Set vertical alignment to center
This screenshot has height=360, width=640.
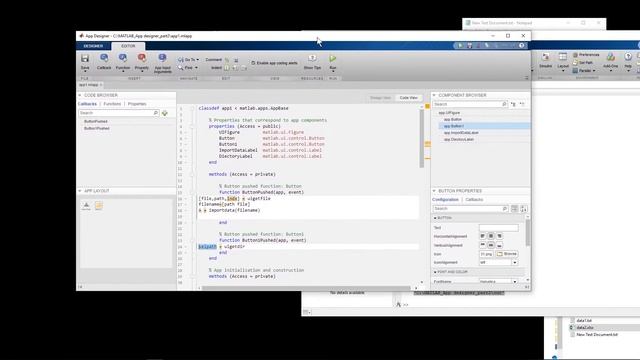[x=491, y=245]
